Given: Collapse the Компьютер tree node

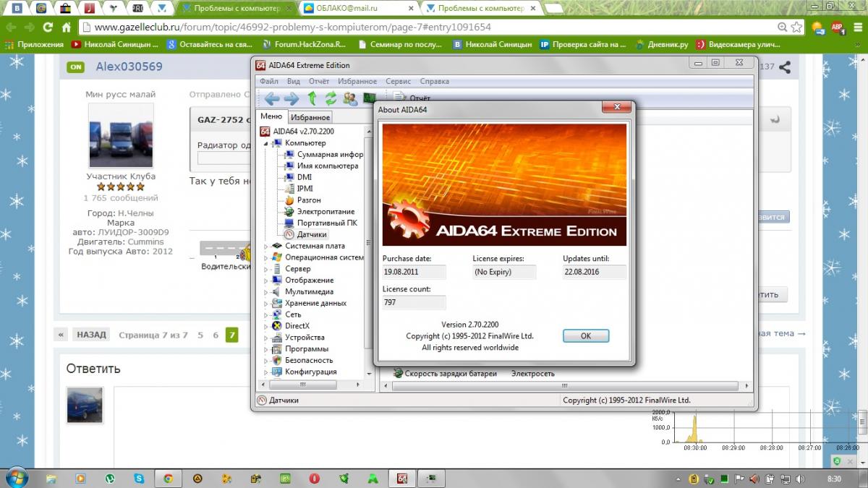Looking at the screenshot, I should (266, 143).
